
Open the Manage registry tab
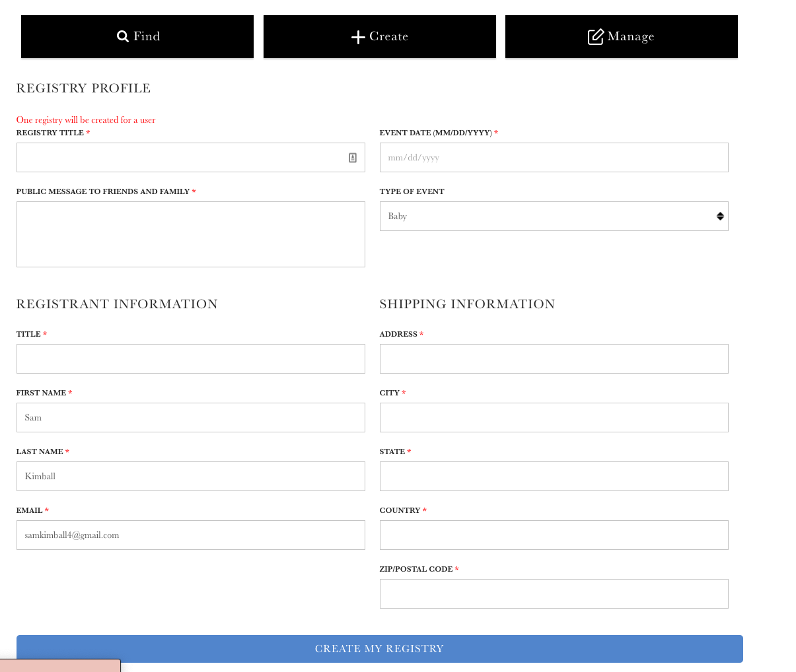(x=622, y=36)
